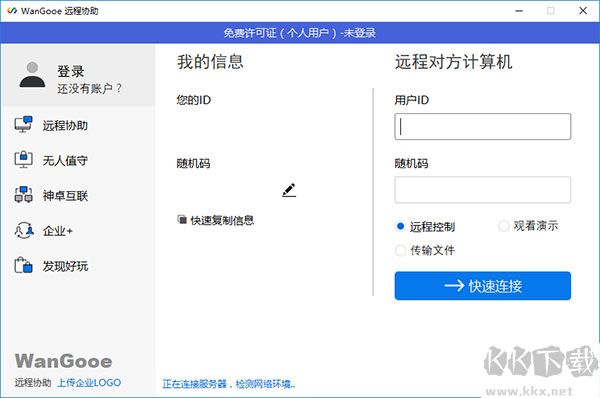600x398 pixels.
Task: Click the 快速复制信息 link
Action: pos(222,220)
